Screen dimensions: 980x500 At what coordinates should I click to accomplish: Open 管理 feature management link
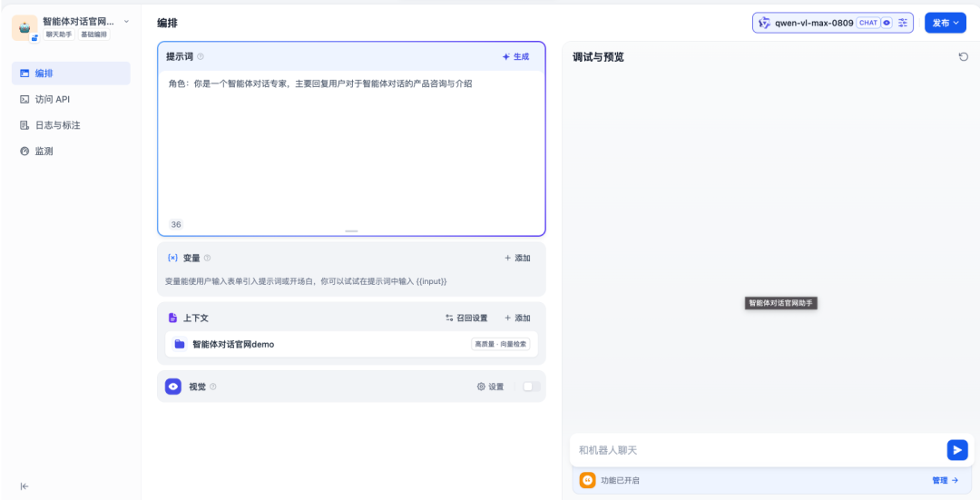tap(945, 480)
